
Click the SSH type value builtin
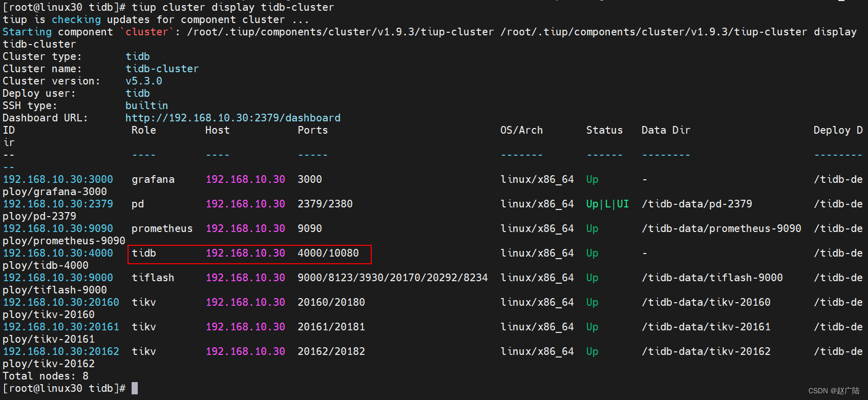(147, 106)
